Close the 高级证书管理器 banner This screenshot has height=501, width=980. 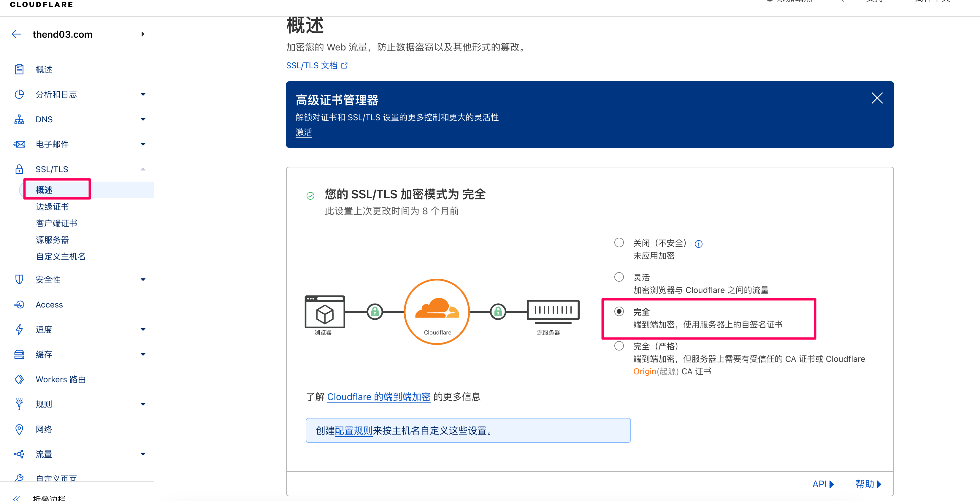click(x=877, y=98)
